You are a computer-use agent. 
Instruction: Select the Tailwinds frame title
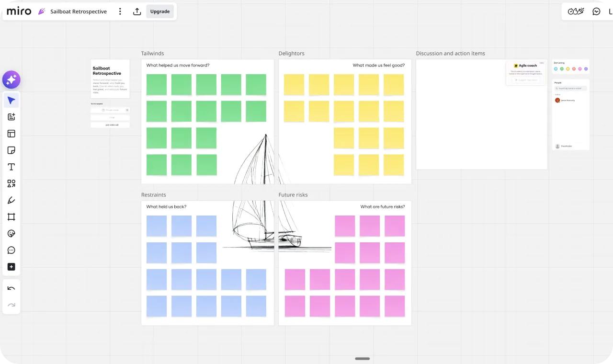coord(152,54)
